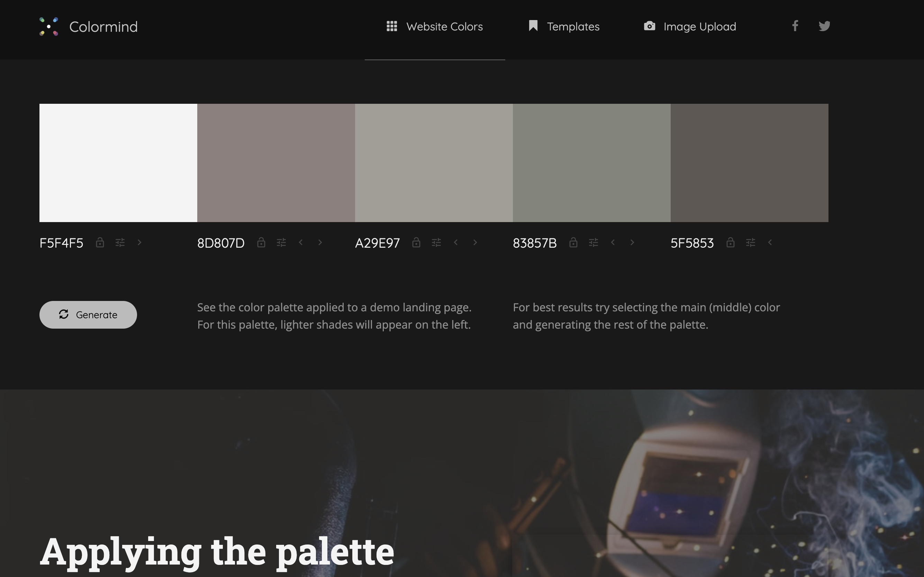Click the lock icon on 8D807D color

pyautogui.click(x=261, y=241)
